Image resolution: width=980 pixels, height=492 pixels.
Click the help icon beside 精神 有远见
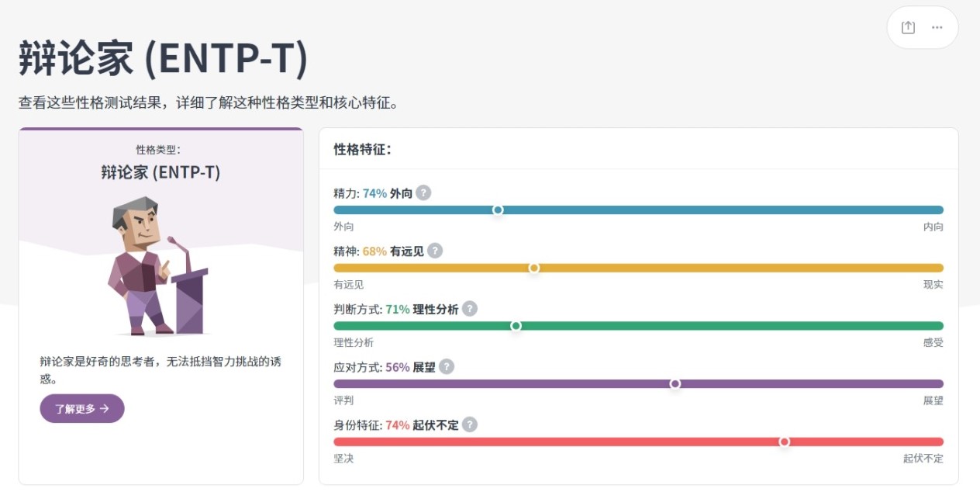pos(435,251)
